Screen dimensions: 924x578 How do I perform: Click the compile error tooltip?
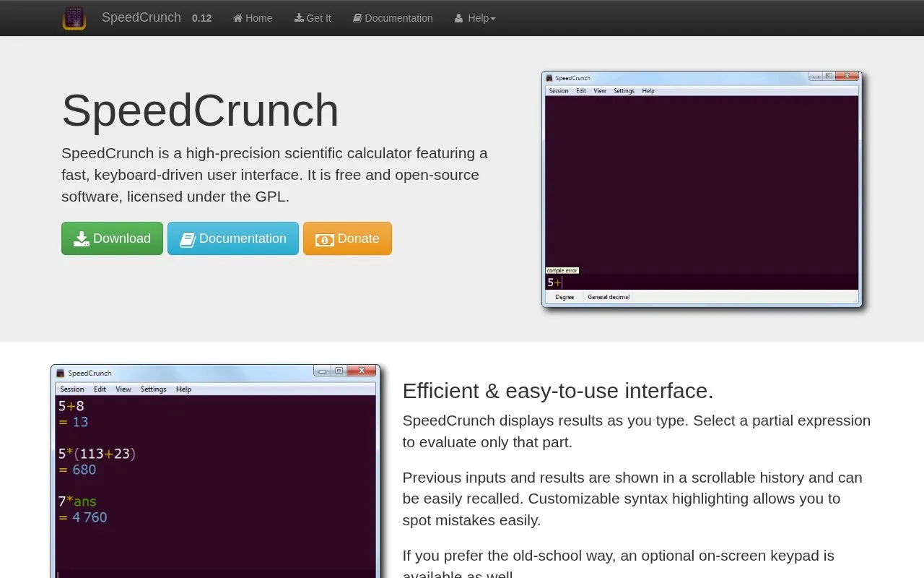click(562, 271)
